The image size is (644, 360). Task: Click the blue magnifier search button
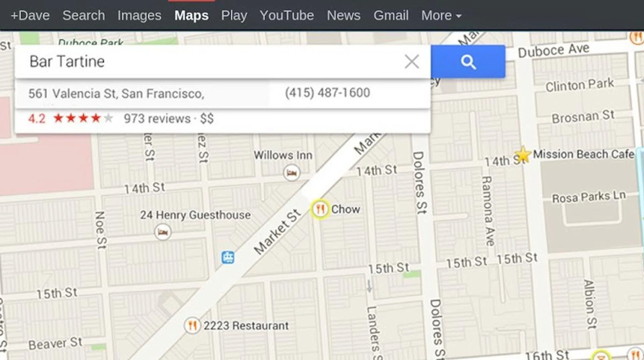click(x=468, y=62)
